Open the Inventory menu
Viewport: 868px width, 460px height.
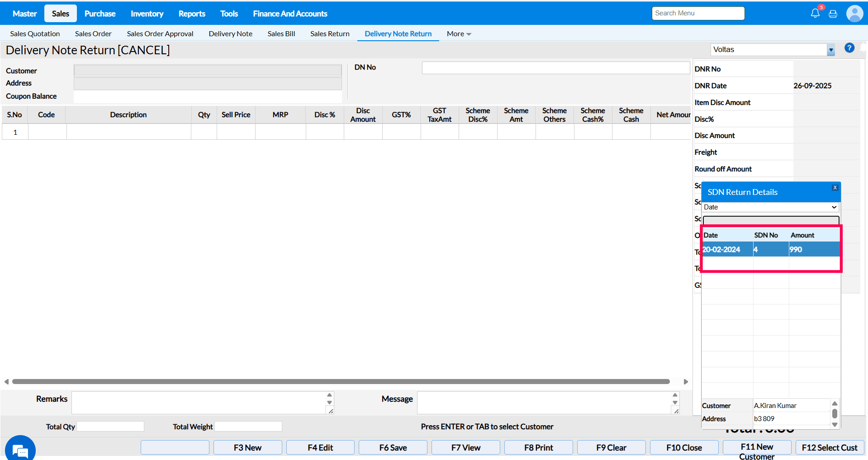(x=147, y=14)
